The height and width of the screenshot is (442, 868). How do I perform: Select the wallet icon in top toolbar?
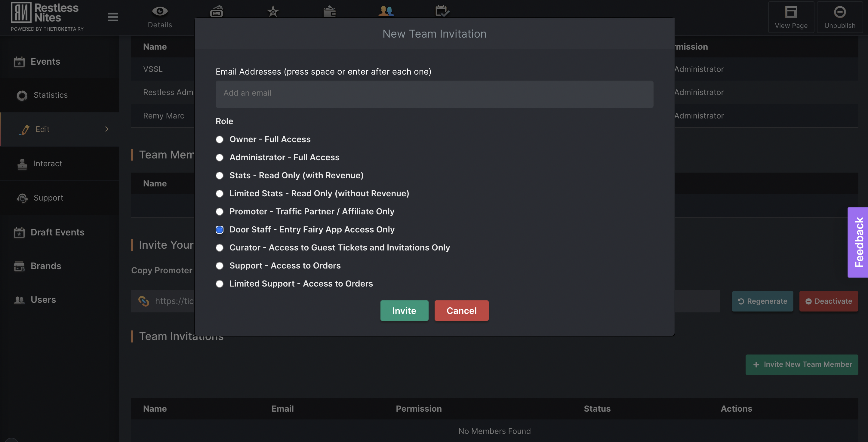pos(330,11)
